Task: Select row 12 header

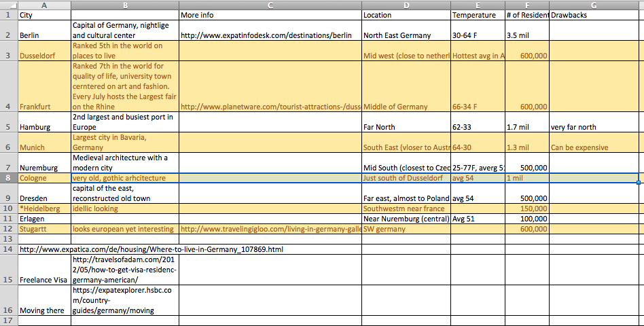Action: pos(9,229)
